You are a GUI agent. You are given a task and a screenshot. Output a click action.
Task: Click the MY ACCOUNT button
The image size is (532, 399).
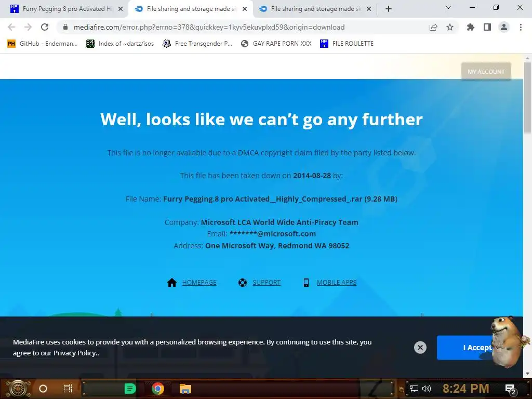pos(486,72)
